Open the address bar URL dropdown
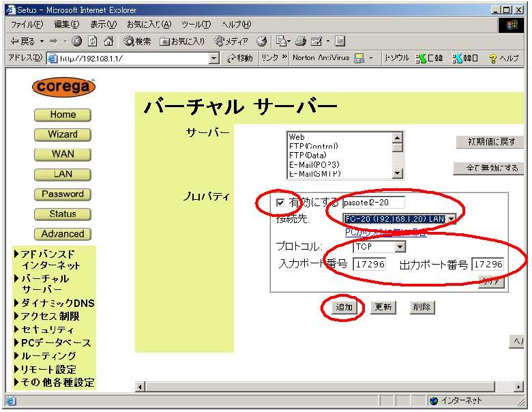This screenshot has height=412, width=532. coord(214,59)
